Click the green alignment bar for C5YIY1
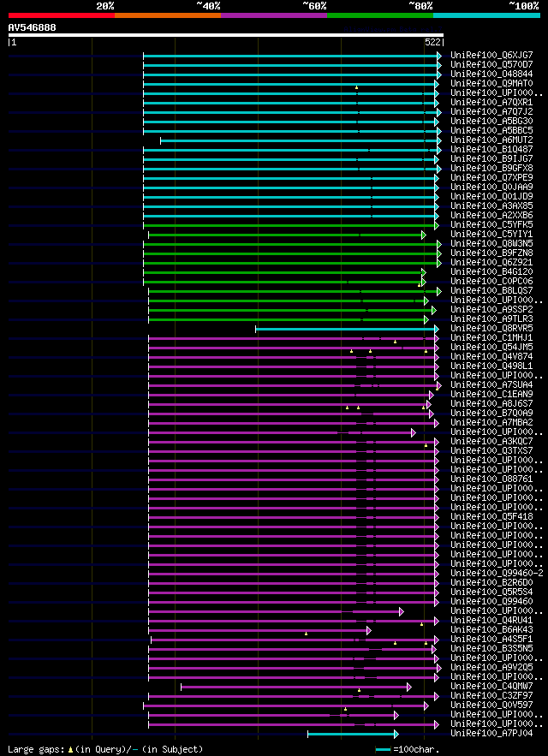The width and height of the screenshot is (548, 756). point(287,235)
